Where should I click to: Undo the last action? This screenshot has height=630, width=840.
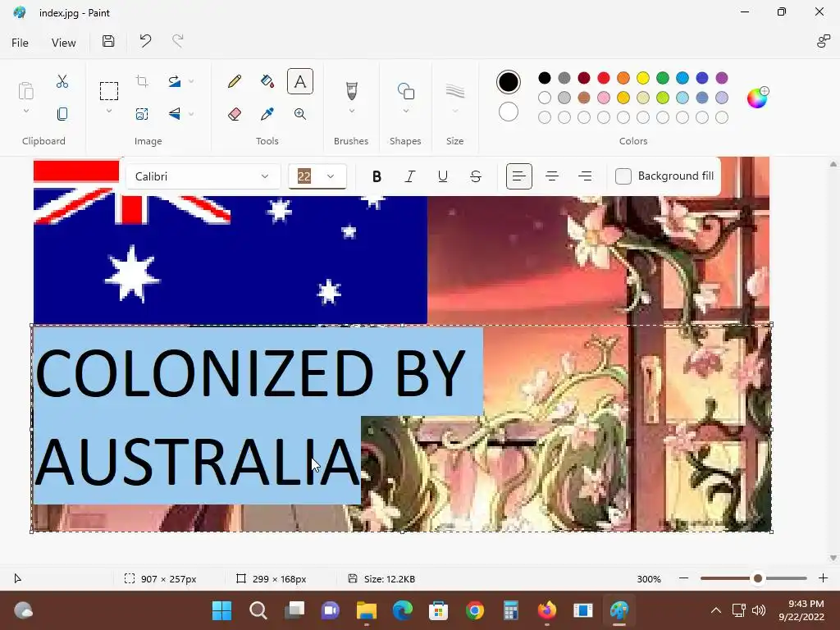point(145,41)
